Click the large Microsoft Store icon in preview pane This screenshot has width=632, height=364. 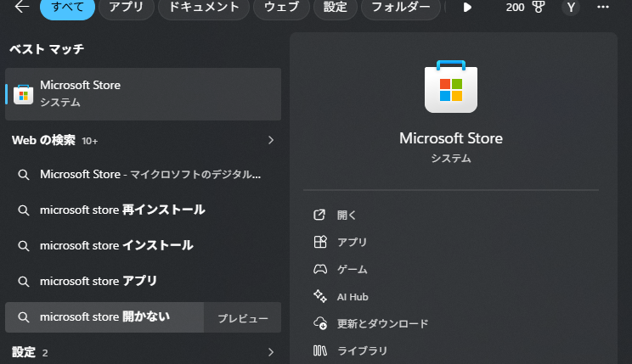pyautogui.click(x=450, y=87)
